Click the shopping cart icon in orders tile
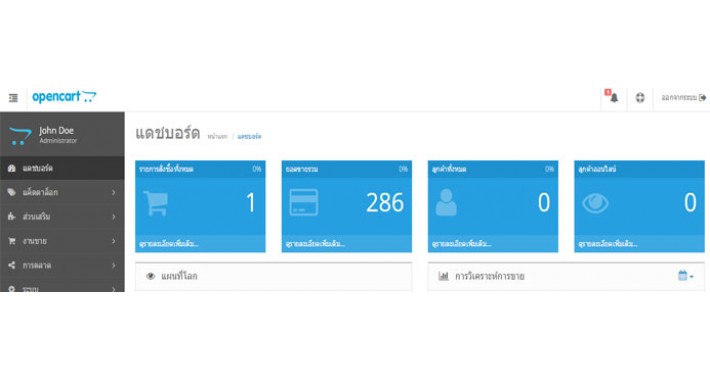Screen dimensions: 710x380 pyautogui.click(x=156, y=203)
